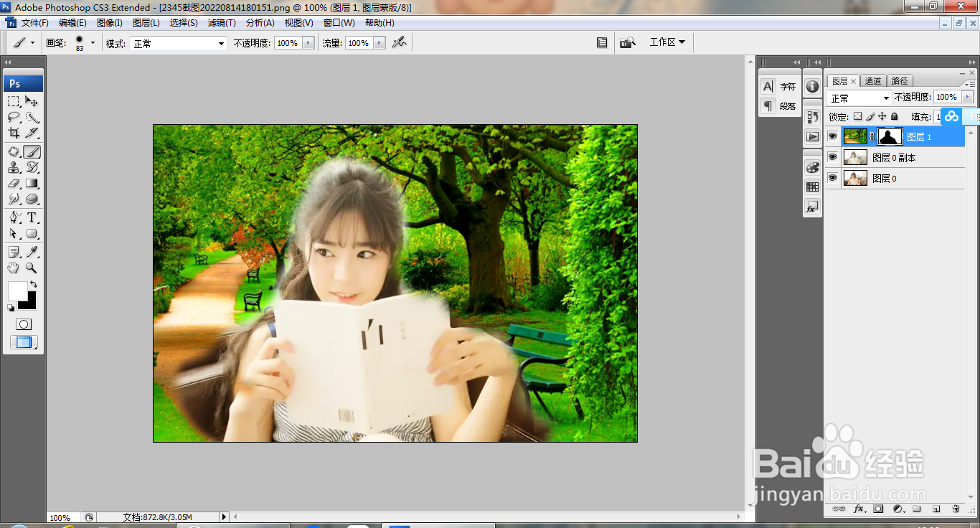Image resolution: width=980 pixels, height=528 pixels.
Task: Select the Rectangular Marquee tool
Action: tap(14, 101)
